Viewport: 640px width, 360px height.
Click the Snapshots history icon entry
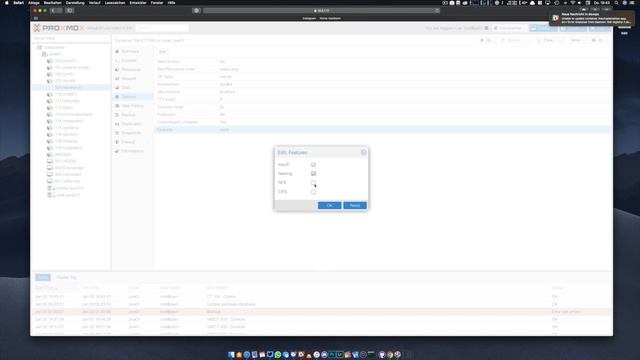pos(117,133)
